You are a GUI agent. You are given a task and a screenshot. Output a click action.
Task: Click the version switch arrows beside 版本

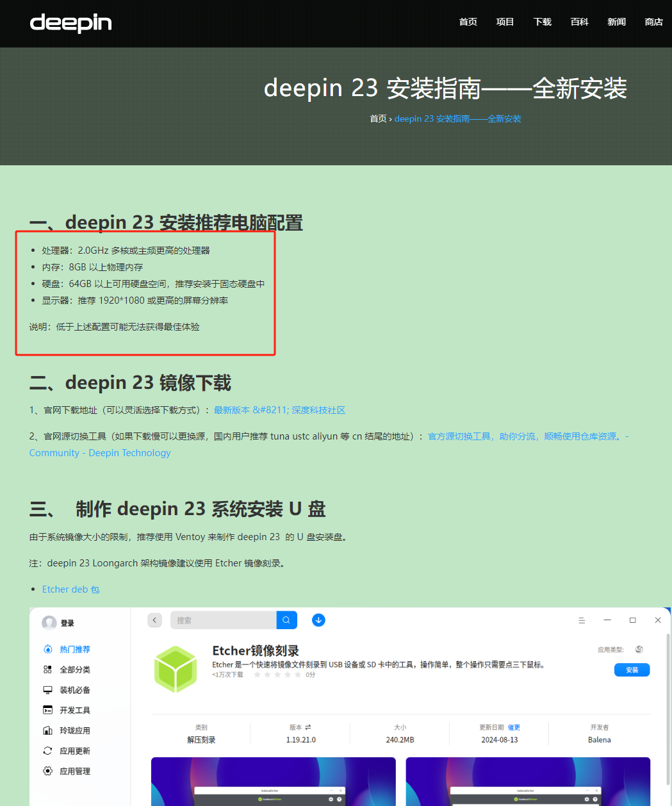308,727
